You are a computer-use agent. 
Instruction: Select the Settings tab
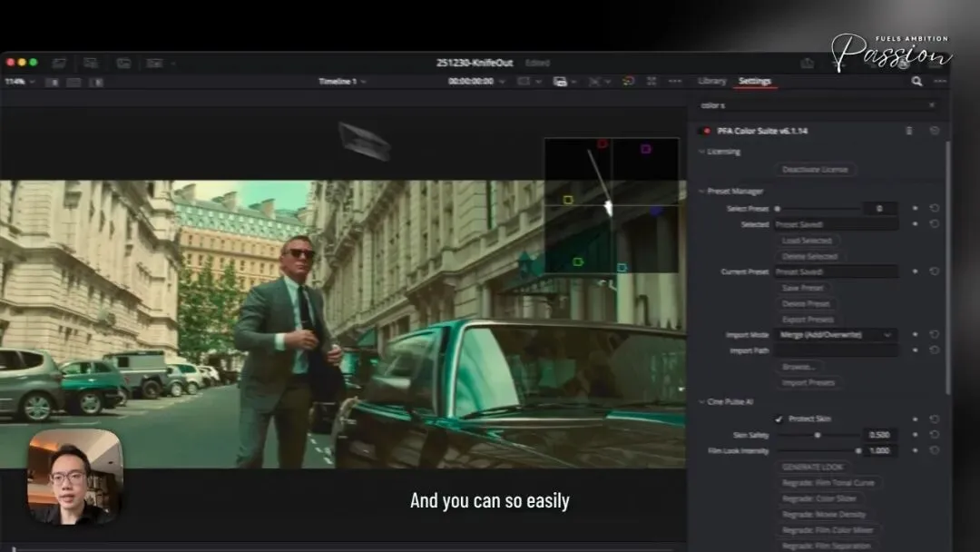click(754, 82)
